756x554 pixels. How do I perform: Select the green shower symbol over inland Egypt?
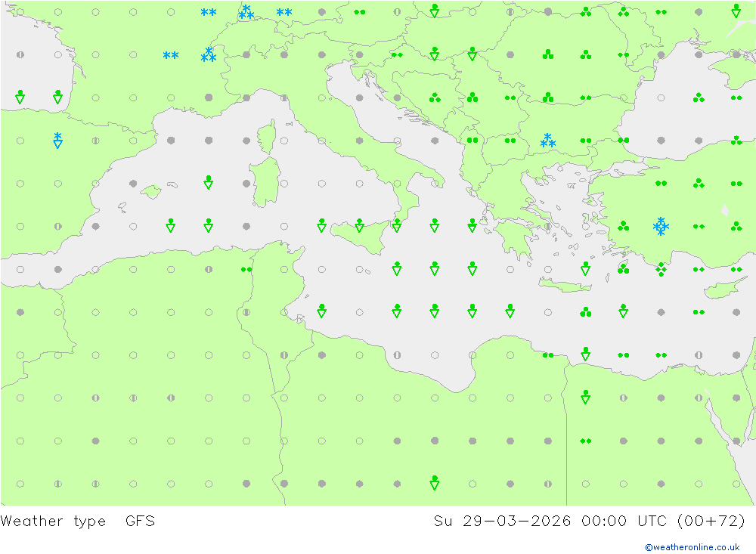585,397
